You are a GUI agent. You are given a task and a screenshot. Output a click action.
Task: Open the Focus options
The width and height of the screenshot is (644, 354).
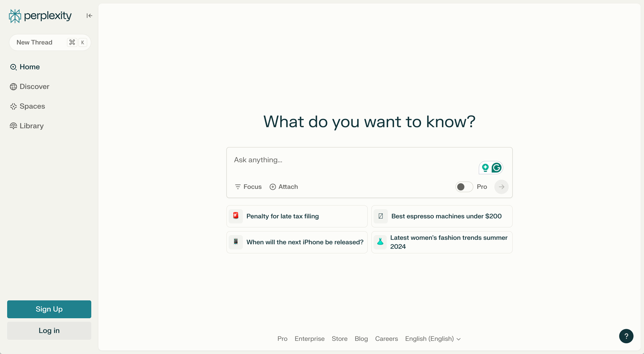[x=248, y=187]
